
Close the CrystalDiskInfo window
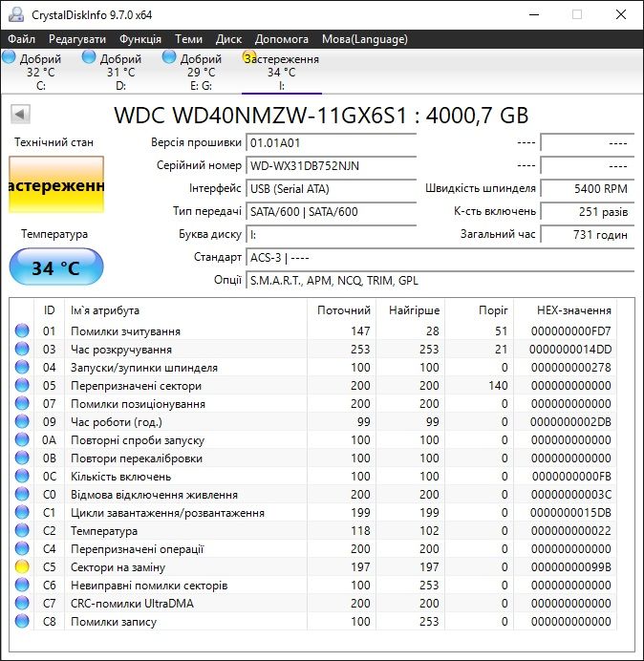coord(621,14)
